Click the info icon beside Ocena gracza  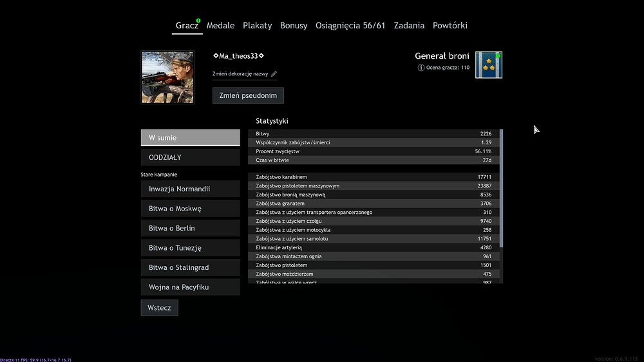[x=421, y=68]
